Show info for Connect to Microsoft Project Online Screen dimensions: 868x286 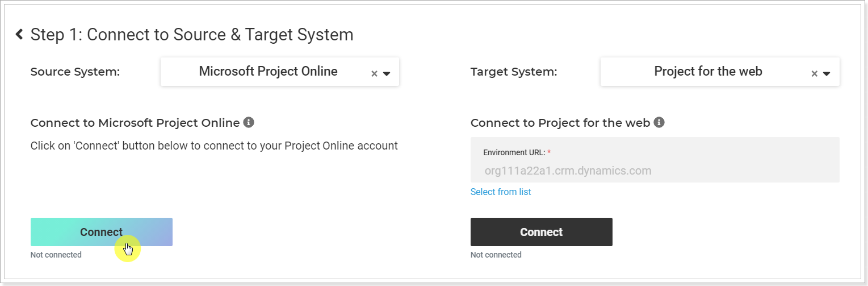248,122
